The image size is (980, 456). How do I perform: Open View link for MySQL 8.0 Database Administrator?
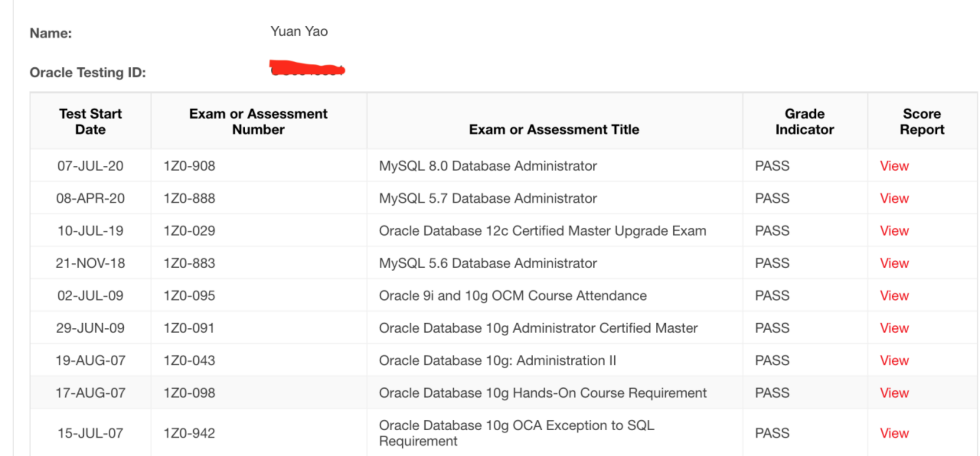tap(893, 166)
